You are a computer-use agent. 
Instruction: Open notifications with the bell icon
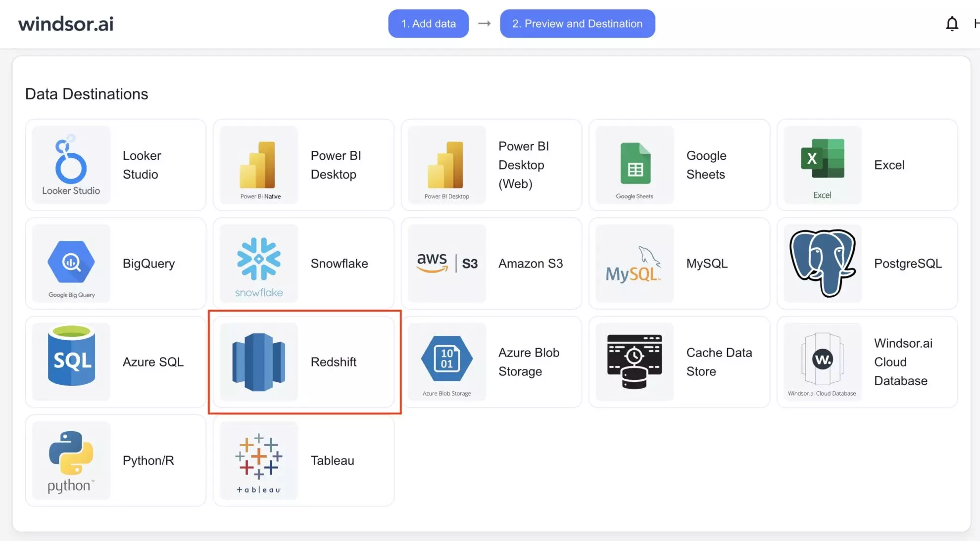(952, 24)
